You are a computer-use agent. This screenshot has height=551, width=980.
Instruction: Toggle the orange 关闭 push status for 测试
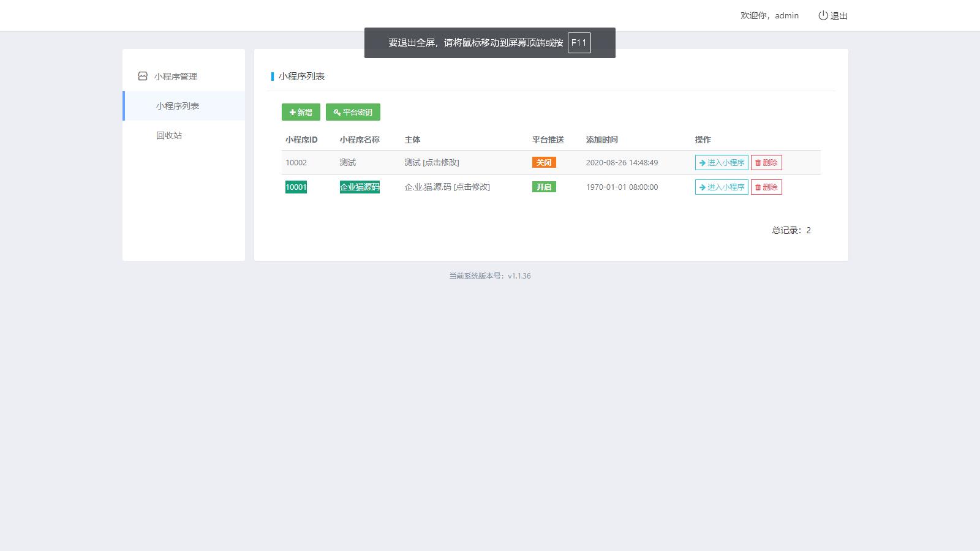pos(543,163)
